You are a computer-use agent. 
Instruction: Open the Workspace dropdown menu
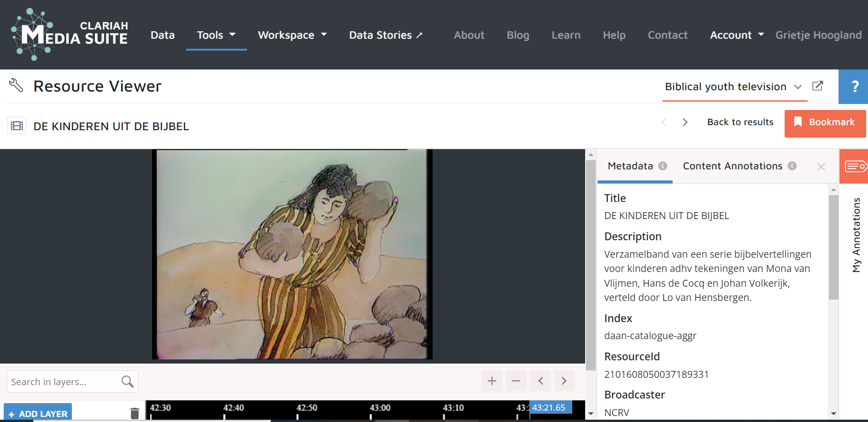point(292,35)
